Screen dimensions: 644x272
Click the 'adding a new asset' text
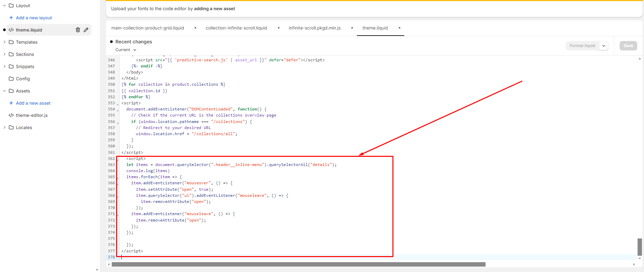coord(214,8)
